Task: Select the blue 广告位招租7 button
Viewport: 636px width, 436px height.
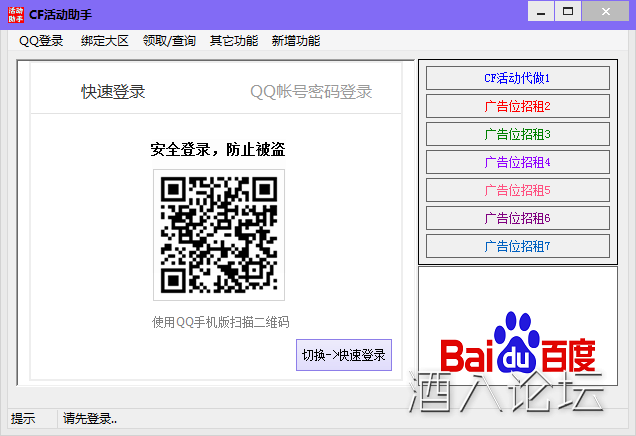Action: [517, 246]
